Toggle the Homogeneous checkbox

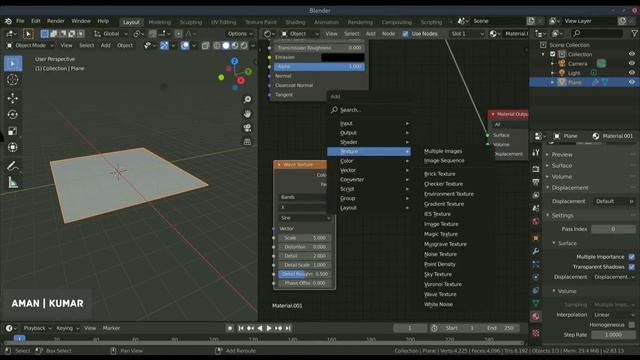click(x=632, y=325)
